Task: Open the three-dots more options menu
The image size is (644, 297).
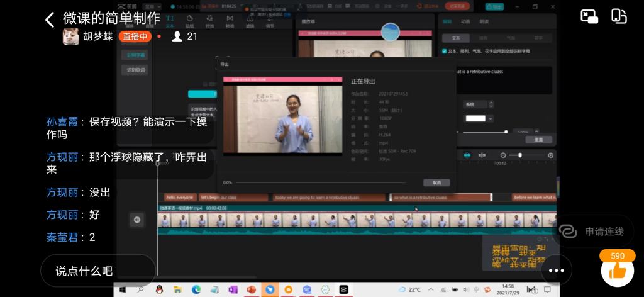Action: tap(557, 271)
